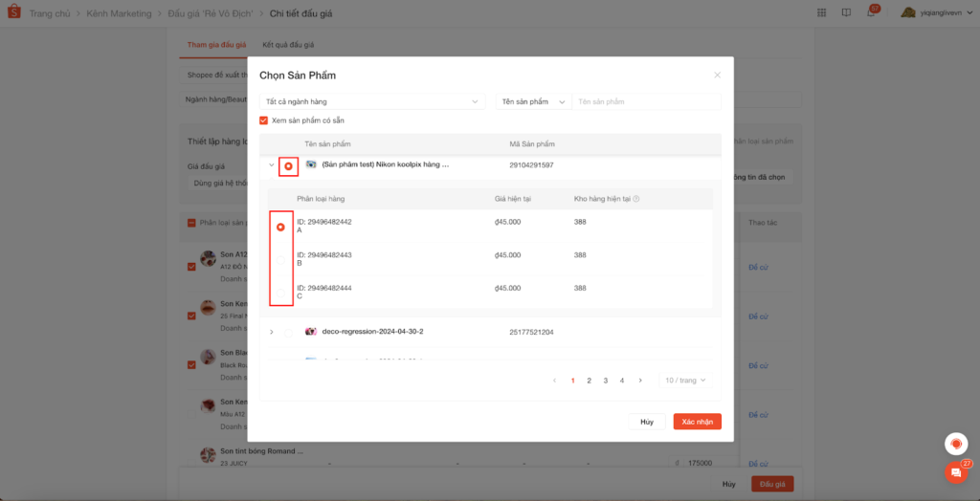Click the red floating record icon
This screenshot has height=501, width=980.
(955, 444)
